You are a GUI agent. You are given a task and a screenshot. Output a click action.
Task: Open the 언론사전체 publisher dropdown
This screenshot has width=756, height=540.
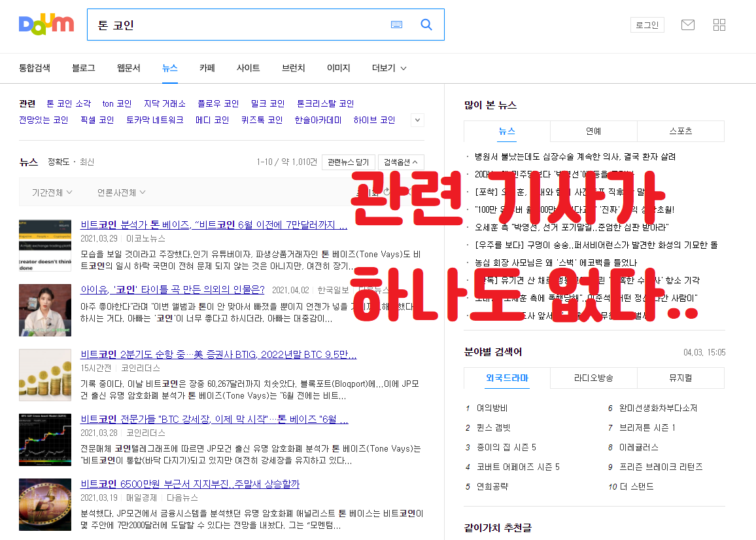coord(121,192)
